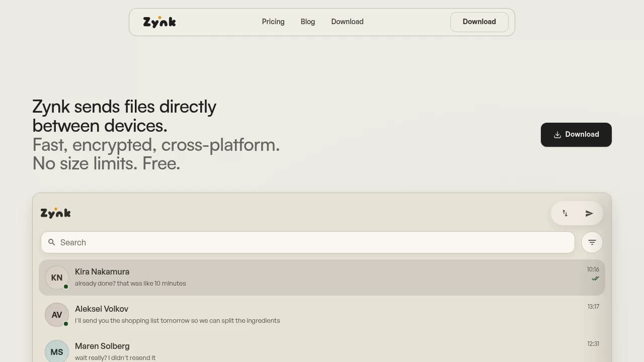Click message preview about the shopping list

pos(177,321)
